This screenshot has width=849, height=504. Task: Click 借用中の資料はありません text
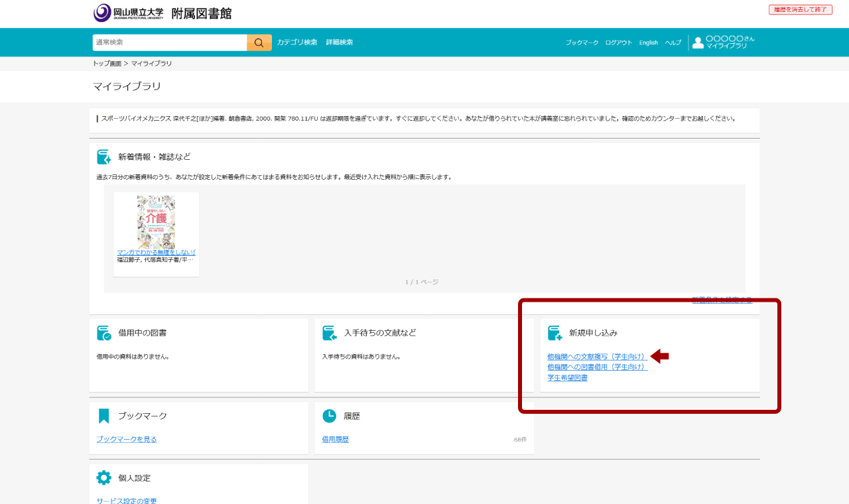(133, 357)
